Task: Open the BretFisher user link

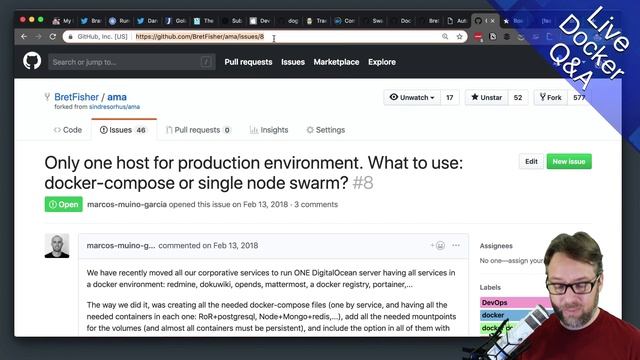Action: pyautogui.click(x=76, y=97)
